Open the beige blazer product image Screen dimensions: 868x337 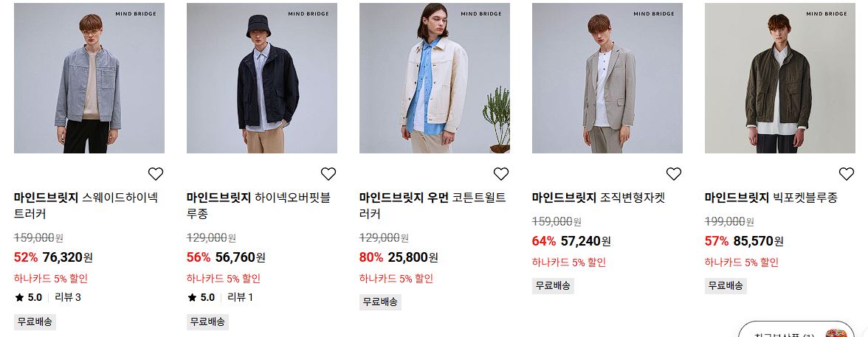(607, 78)
